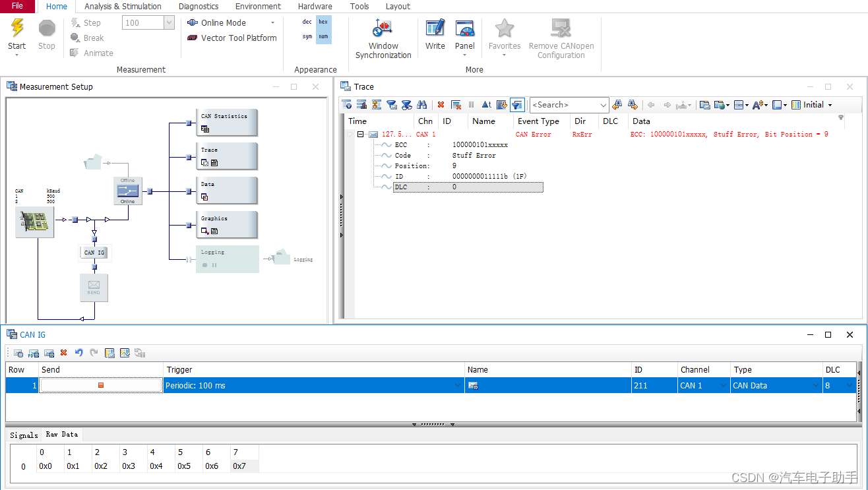The image size is (868, 490).
Task: Click the Trace binoculars find icon
Action: [421, 104]
